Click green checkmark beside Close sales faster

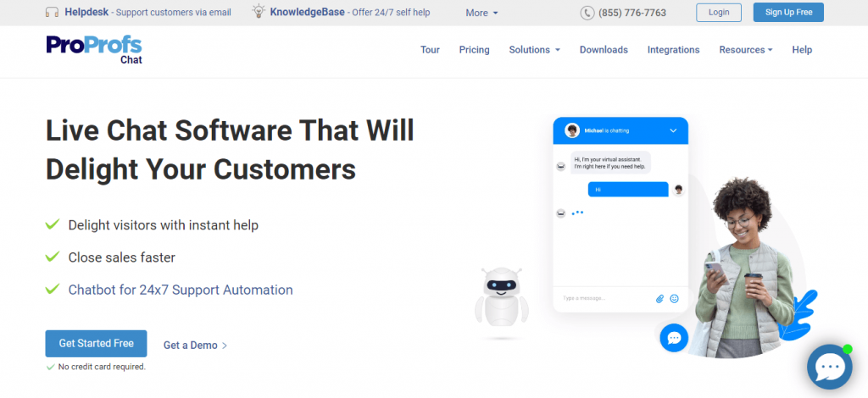tap(53, 257)
